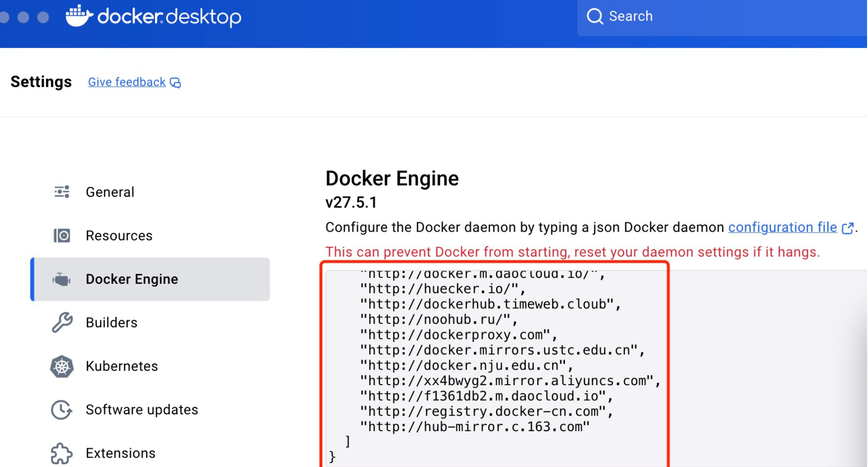Screen dimensions: 868x467
Task: Click the "http://docker.mirrors.ustc.edu.cn" line
Action: (x=502, y=350)
